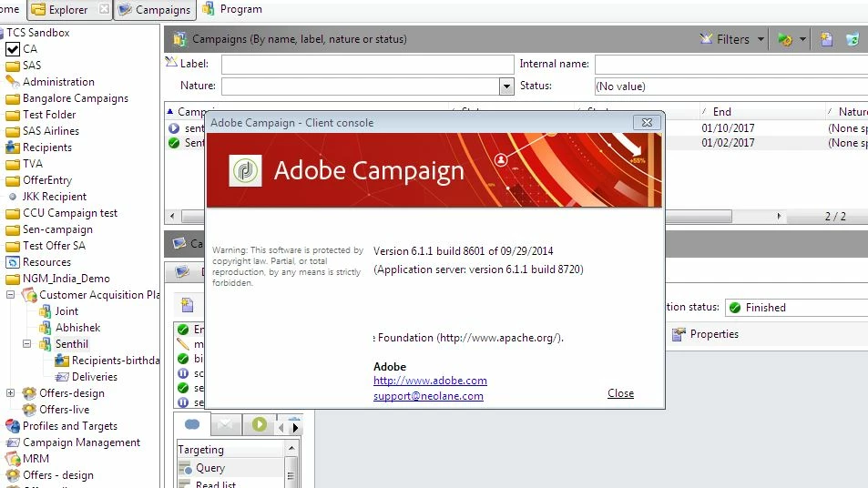Image resolution: width=868 pixels, height=488 pixels.
Task: Click the Resources node icon
Action: pos(12,262)
